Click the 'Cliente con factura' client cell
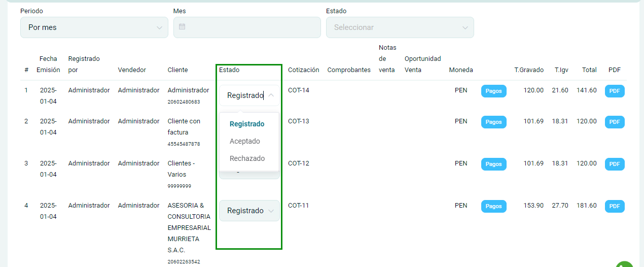 [x=184, y=127]
